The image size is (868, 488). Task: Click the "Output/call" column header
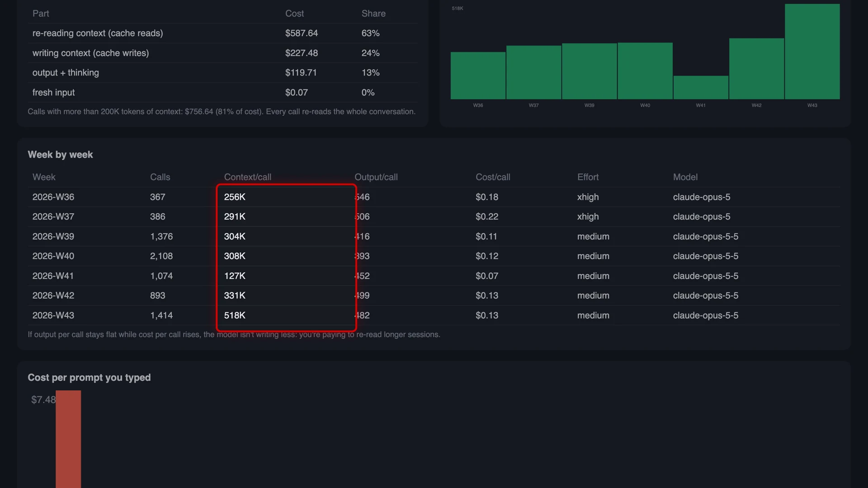point(376,177)
